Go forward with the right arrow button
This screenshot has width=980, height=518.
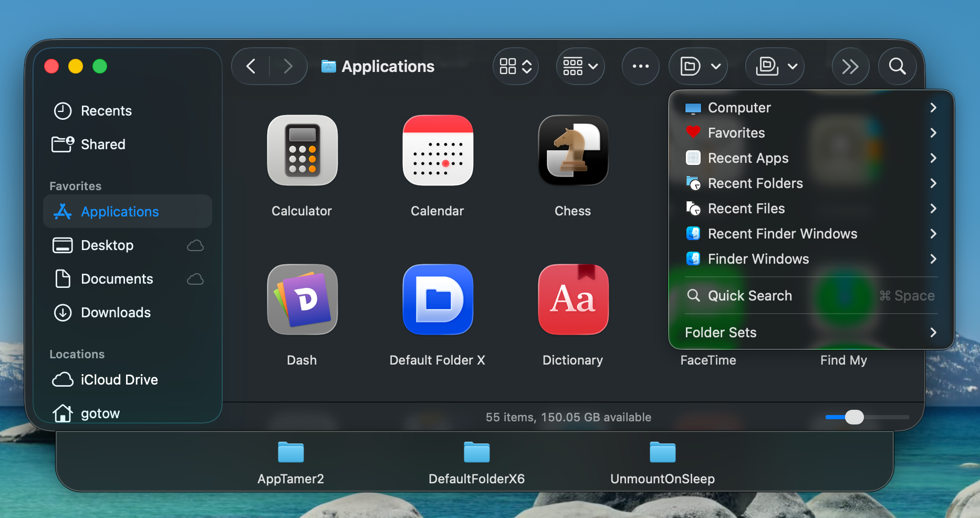(288, 66)
